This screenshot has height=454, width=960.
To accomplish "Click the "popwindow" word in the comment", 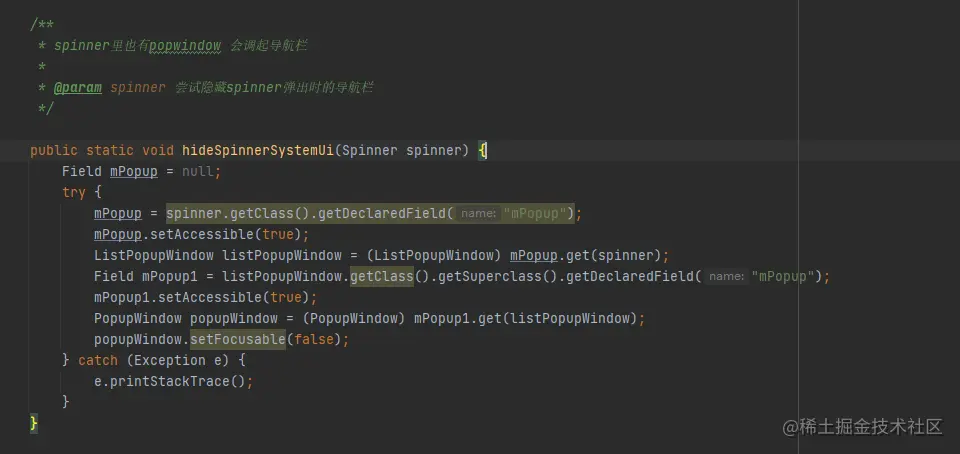I will click(x=185, y=46).
